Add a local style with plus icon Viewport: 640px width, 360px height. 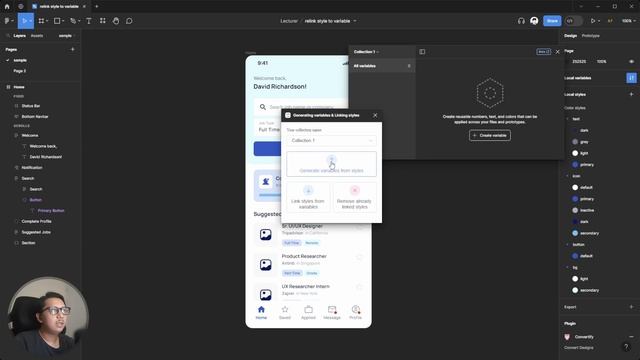(631, 94)
